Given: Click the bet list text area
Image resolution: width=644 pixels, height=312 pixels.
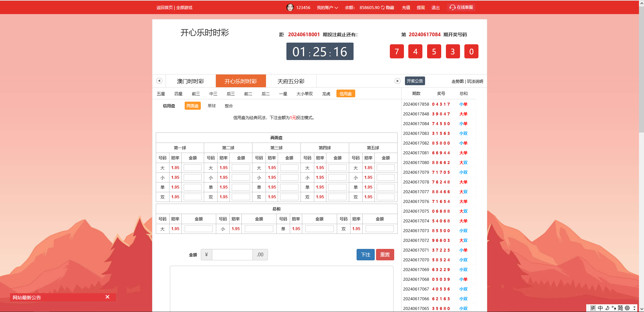Looking at the screenshot, I should coord(282,289).
